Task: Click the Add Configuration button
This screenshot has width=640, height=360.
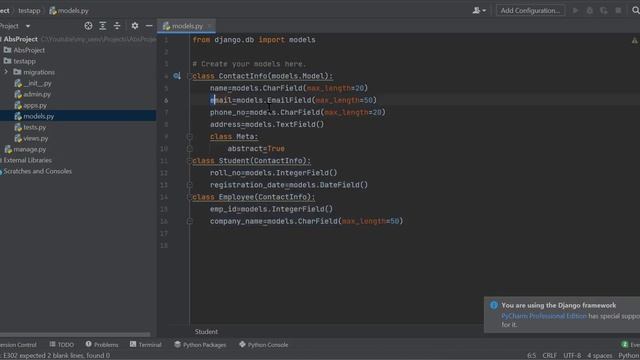Action: [x=530, y=11]
